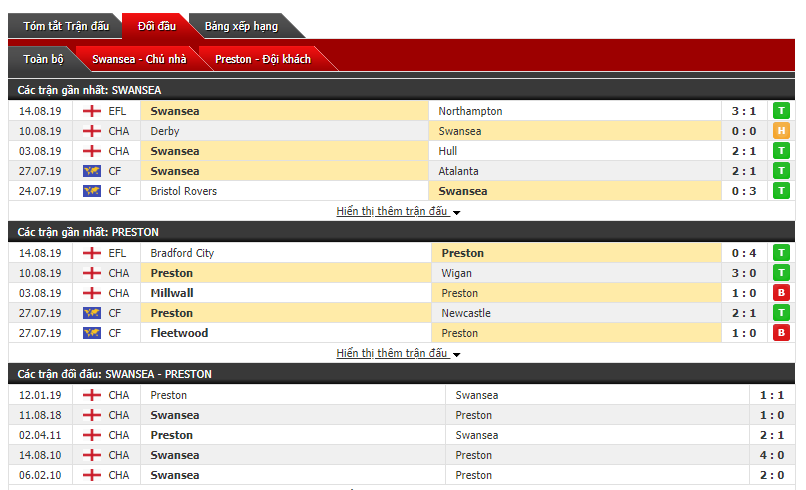Click England flag on Derby vs Swansea row
Viewport: 806px width, 490px height.
[91, 131]
